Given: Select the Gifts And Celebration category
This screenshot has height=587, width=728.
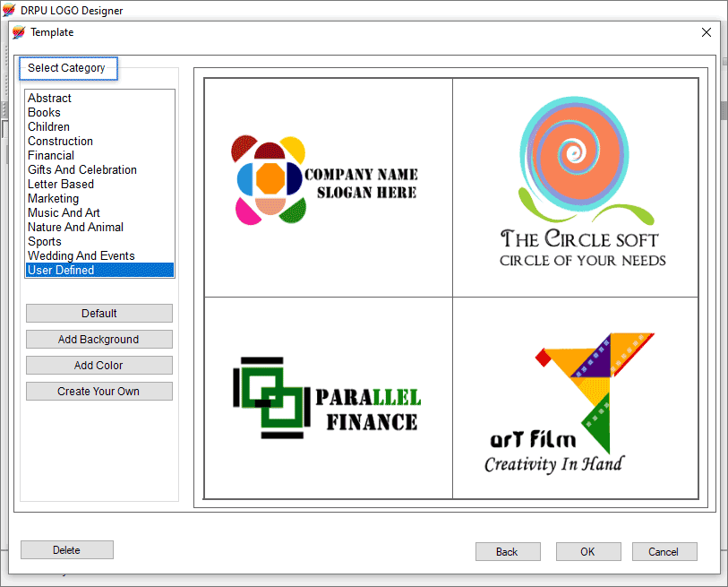Looking at the screenshot, I should (81, 169).
